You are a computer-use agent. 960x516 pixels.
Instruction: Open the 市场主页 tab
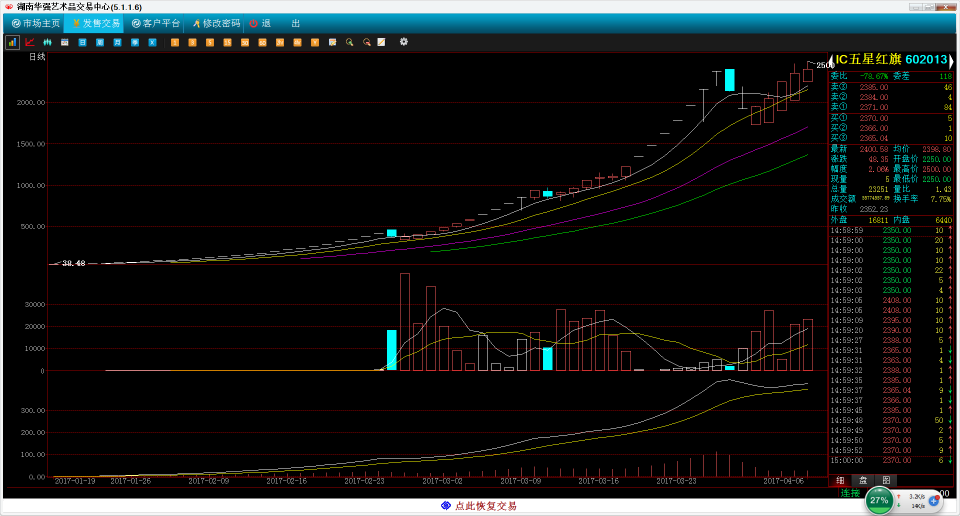click(x=36, y=23)
